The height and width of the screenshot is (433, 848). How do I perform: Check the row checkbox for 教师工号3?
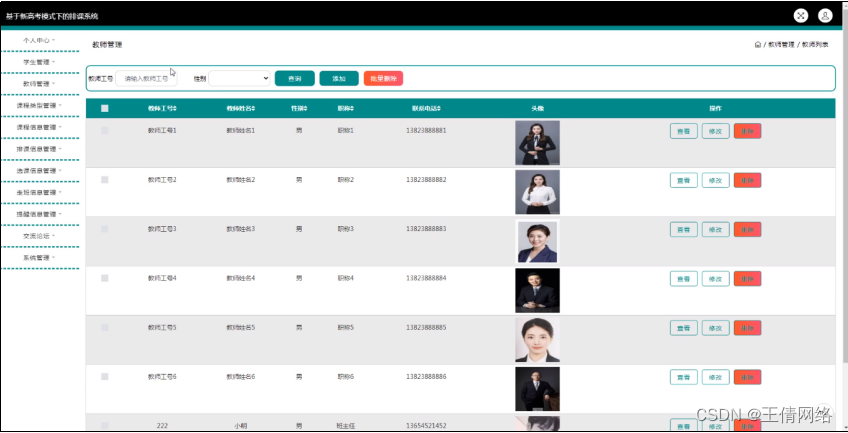click(104, 229)
